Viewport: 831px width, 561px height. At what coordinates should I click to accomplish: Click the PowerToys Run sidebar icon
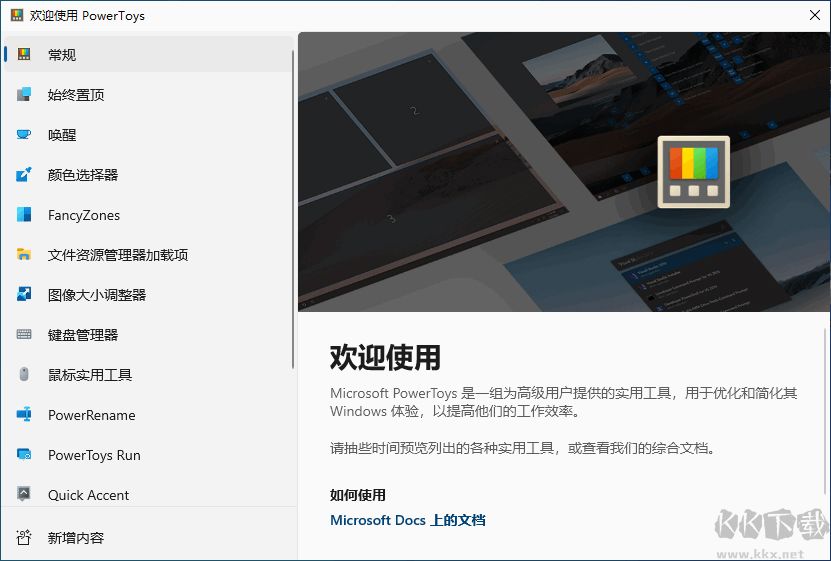click(24, 455)
